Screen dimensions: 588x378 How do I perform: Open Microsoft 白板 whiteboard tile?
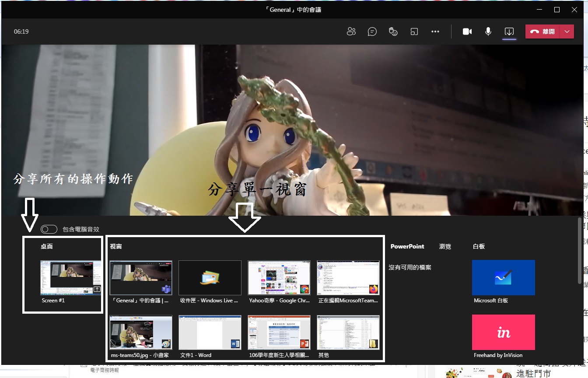pyautogui.click(x=504, y=277)
